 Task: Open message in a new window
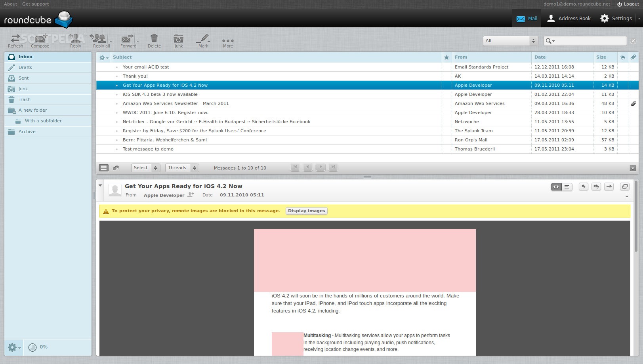pos(625,187)
